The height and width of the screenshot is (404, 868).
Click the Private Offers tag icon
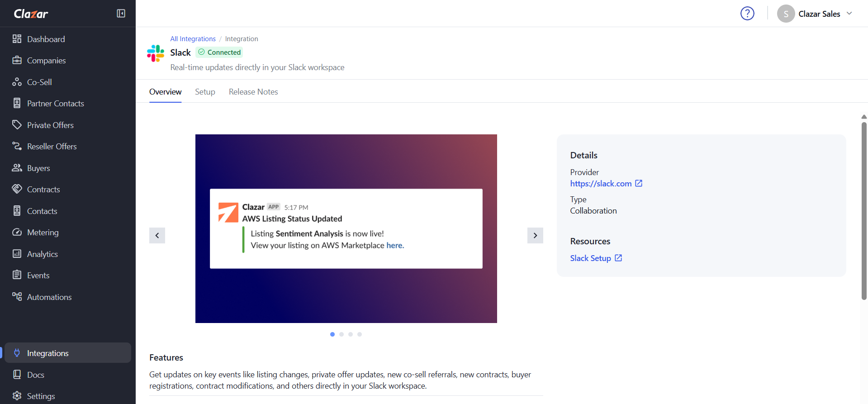coord(17,125)
